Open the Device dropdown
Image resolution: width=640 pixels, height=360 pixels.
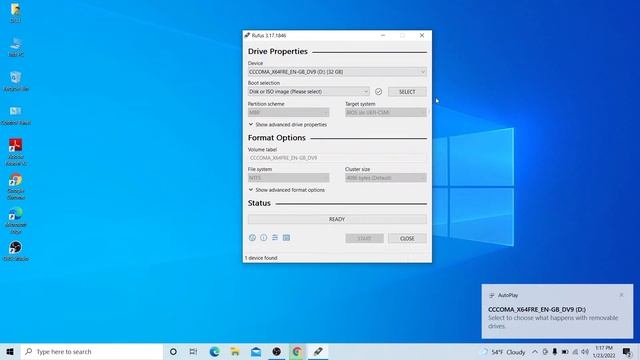click(x=337, y=72)
